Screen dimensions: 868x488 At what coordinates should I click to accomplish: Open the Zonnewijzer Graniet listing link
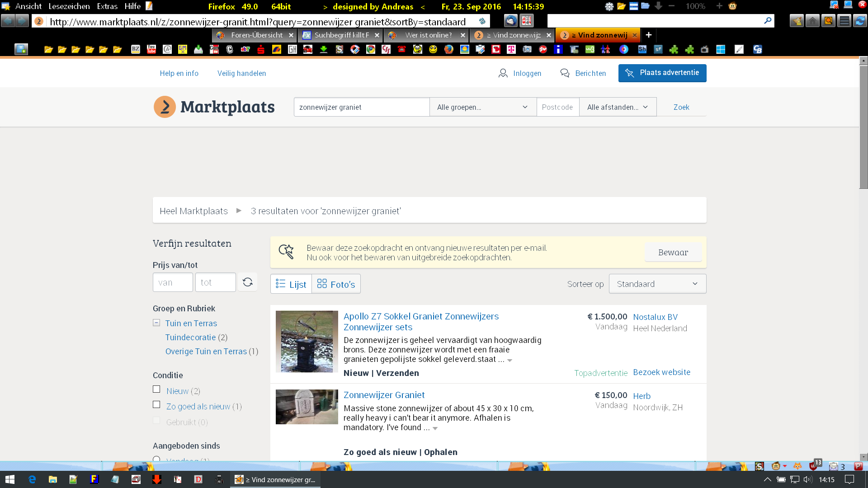point(384,395)
